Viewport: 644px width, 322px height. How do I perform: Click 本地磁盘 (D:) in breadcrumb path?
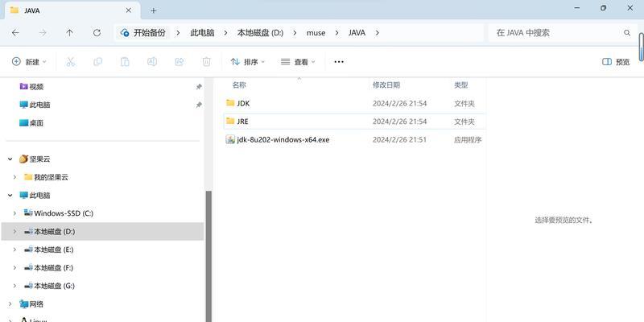(260, 33)
